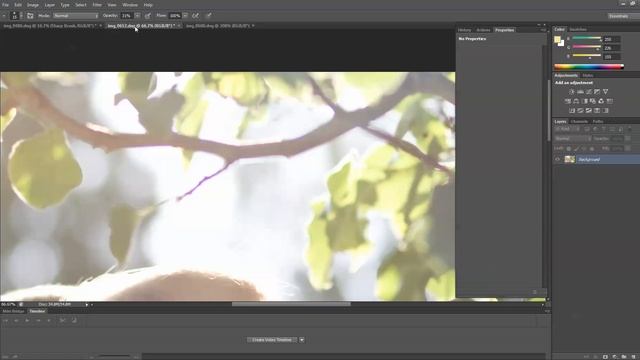Expand the Opacity slider arrow
Screen dimensions: 640x360
point(137,16)
